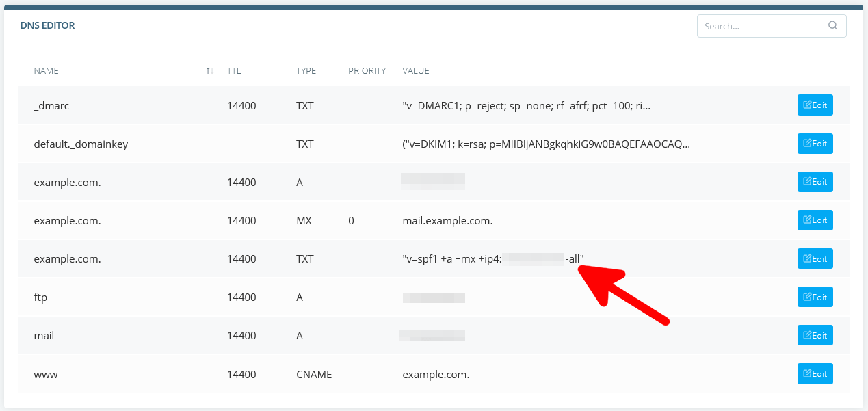Screen dimensions: 868x411
Task: Click the TTL column header
Action: point(233,70)
